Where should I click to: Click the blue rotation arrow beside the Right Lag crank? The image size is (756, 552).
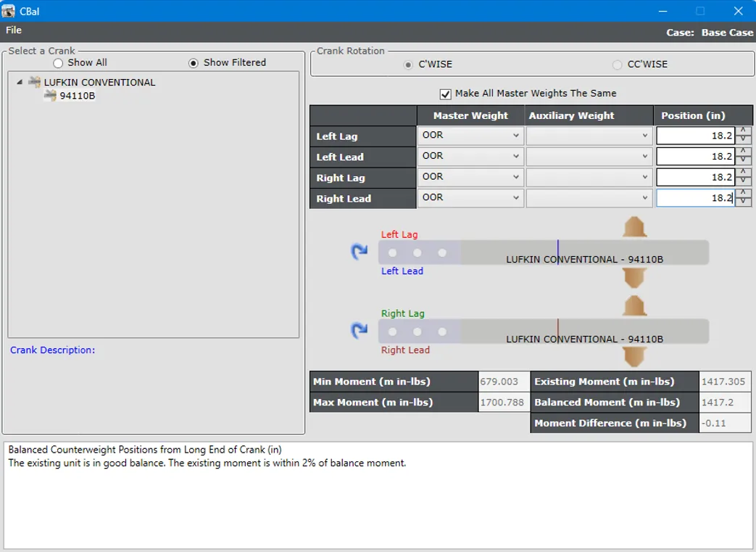point(360,331)
